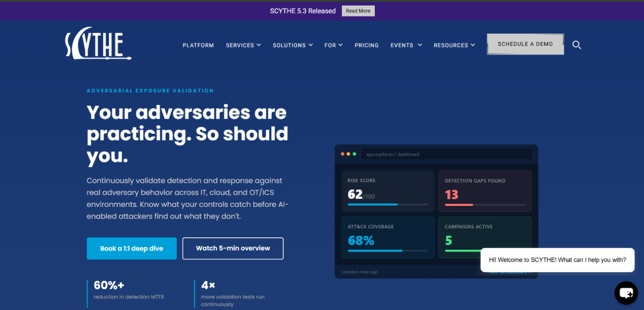The width and height of the screenshot is (644, 310).
Task: Click the Updated 4 min ago text
Action: click(x=360, y=272)
